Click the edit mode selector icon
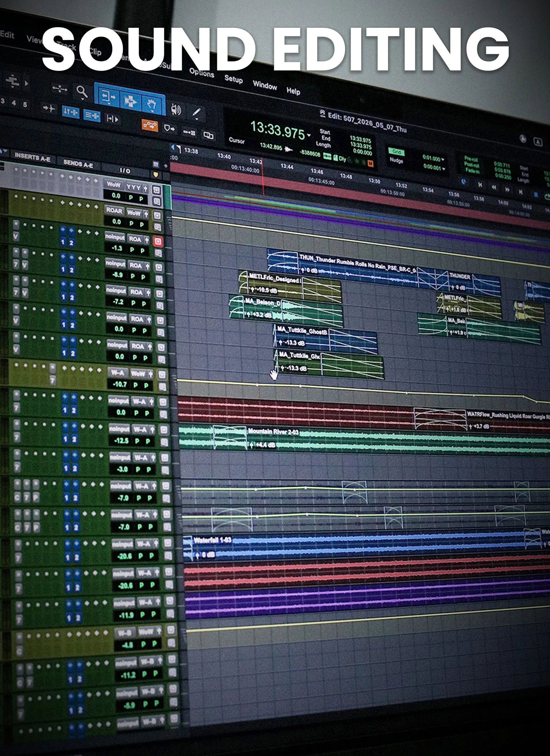 coord(12,81)
